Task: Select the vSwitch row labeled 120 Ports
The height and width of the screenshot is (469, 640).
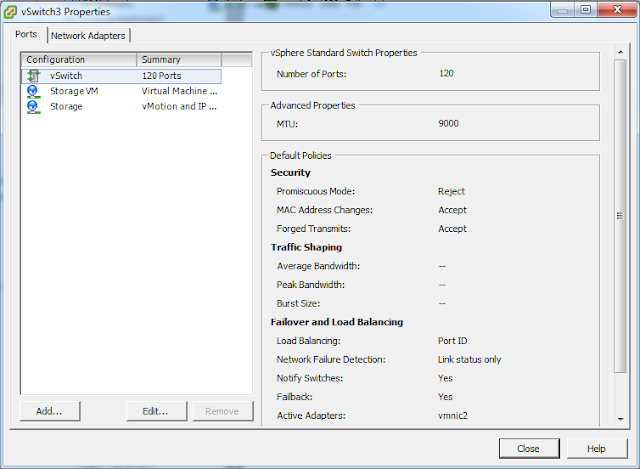Action: [x=122, y=76]
